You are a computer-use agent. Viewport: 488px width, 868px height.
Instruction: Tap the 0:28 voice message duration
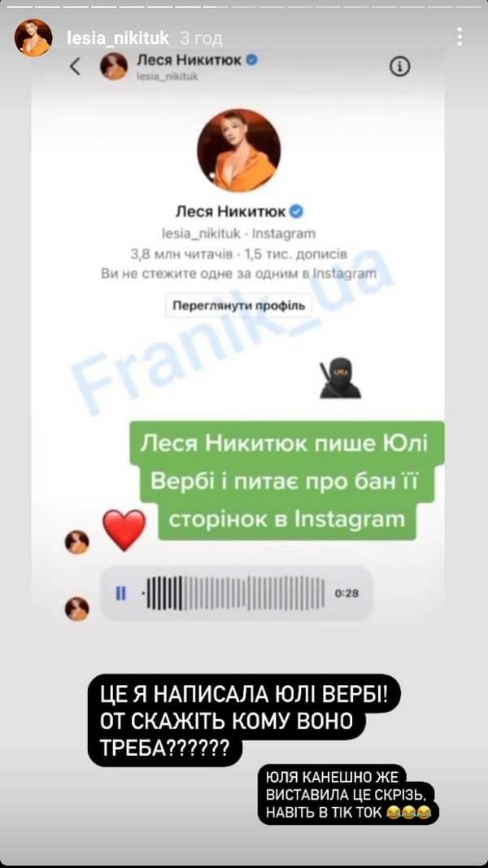[347, 593]
